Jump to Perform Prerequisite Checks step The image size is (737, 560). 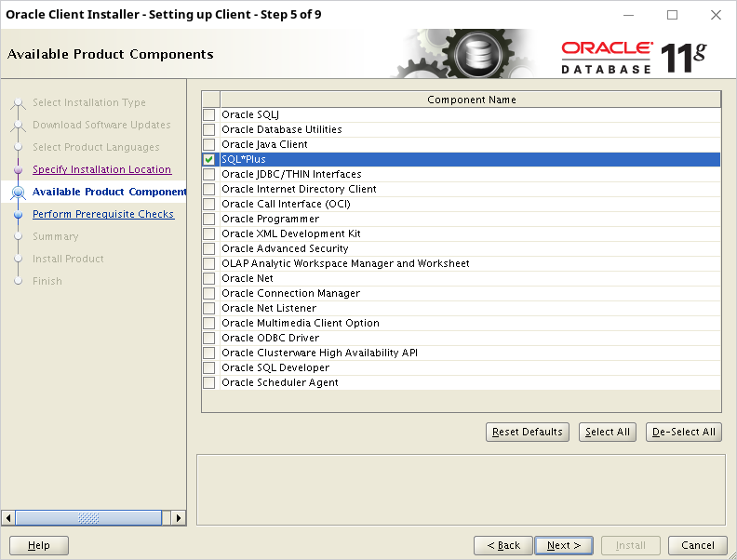(103, 214)
